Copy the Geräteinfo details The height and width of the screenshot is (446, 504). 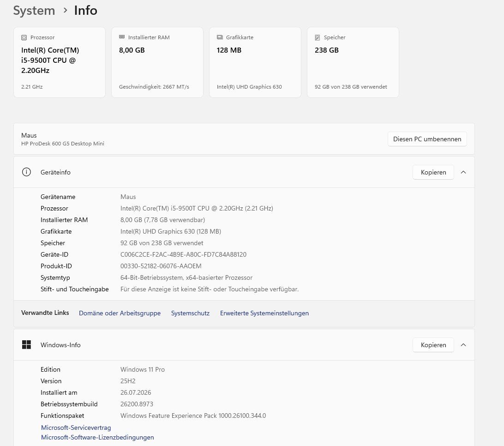pos(433,172)
